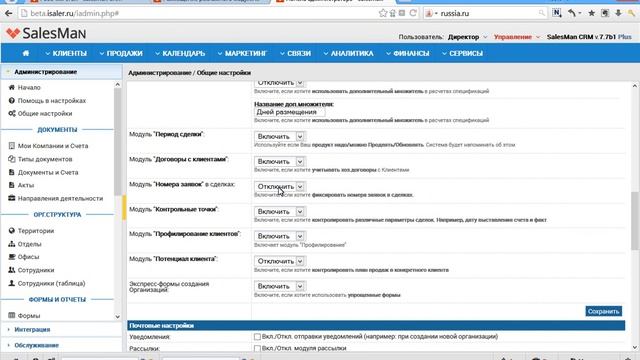Open the МАРКЕТИНГ menu

click(x=242, y=53)
